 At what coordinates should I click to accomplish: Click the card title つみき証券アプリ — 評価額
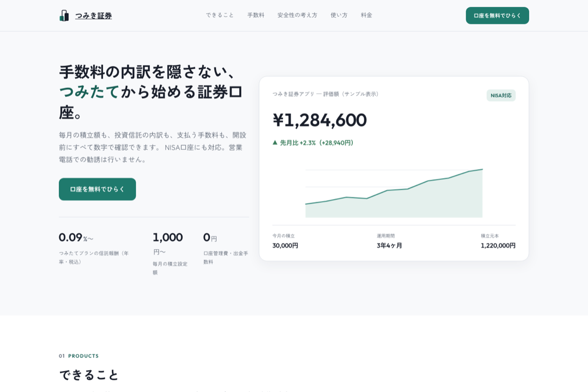click(326, 94)
